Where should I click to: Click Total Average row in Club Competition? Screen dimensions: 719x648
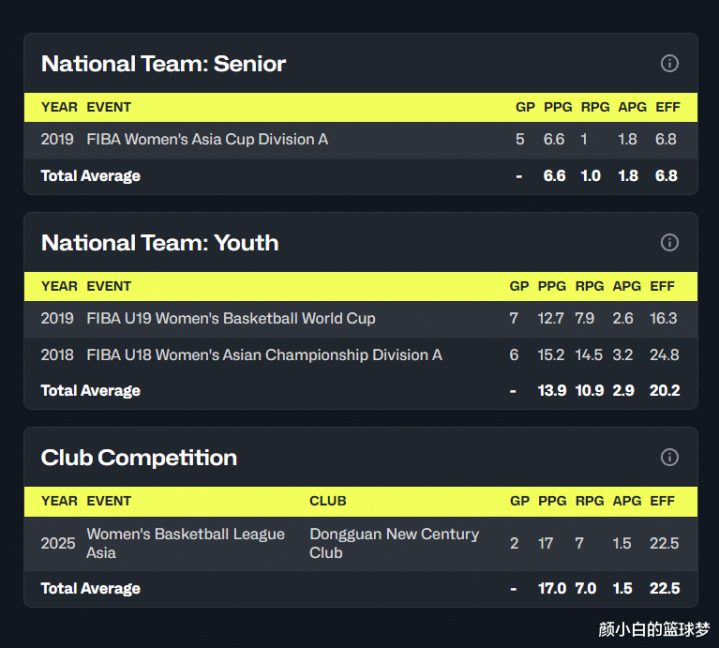(91, 589)
